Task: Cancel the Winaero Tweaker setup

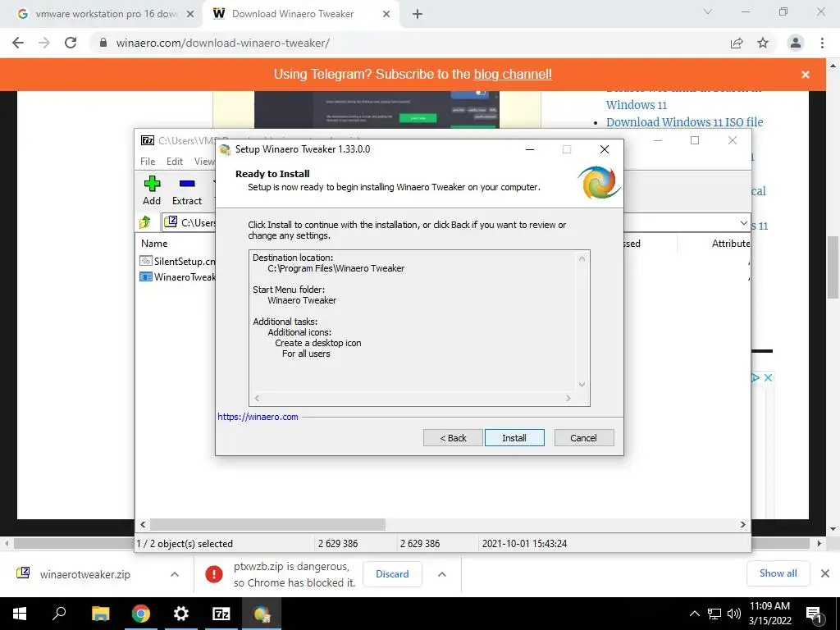Action: coord(584,438)
